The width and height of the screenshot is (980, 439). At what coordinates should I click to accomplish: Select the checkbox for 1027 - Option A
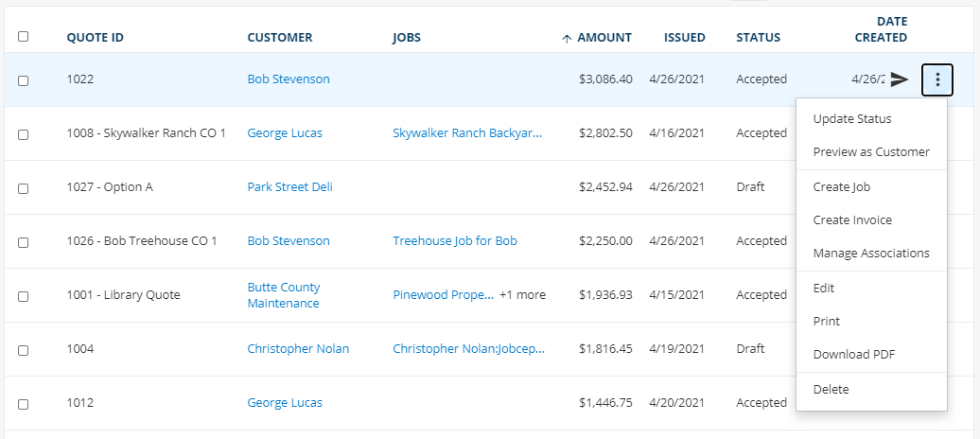tap(23, 187)
